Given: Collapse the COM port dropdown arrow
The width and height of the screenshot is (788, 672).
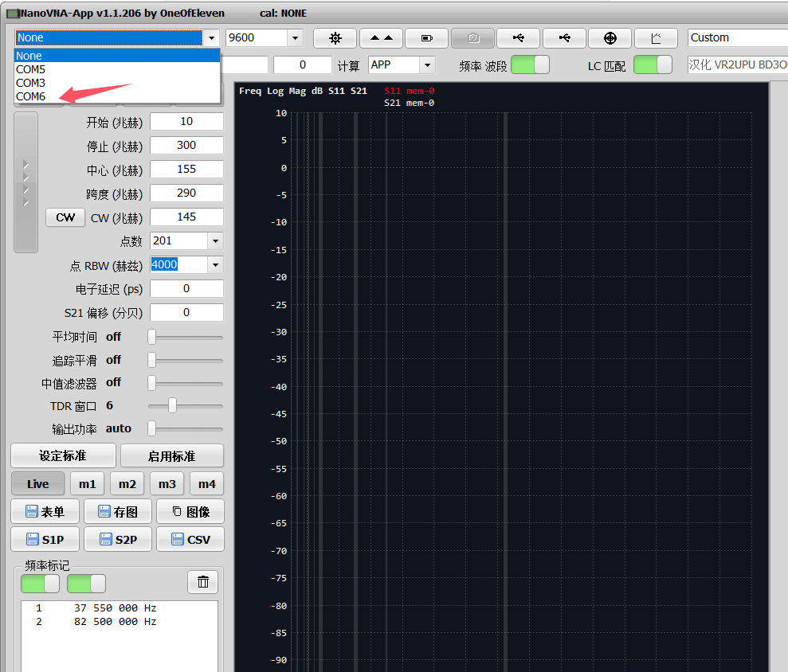Looking at the screenshot, I should click(212, 37).
